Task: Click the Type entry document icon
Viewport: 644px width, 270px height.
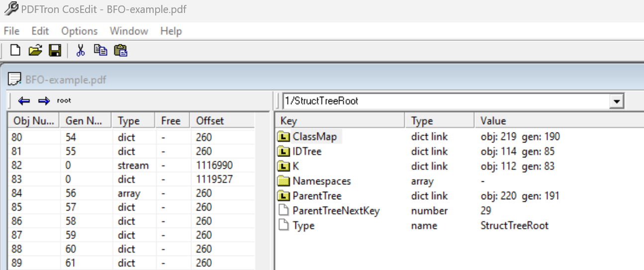Action: [x=284, y=226]
